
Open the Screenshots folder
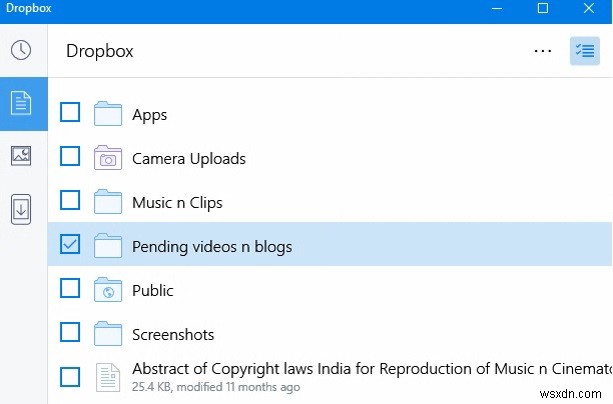coord(173,334)
